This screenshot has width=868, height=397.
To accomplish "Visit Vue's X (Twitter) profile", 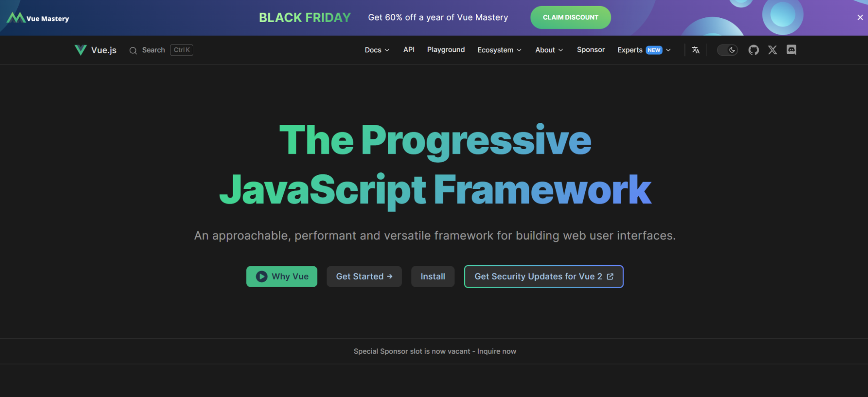I will click(x=772, y=50).
